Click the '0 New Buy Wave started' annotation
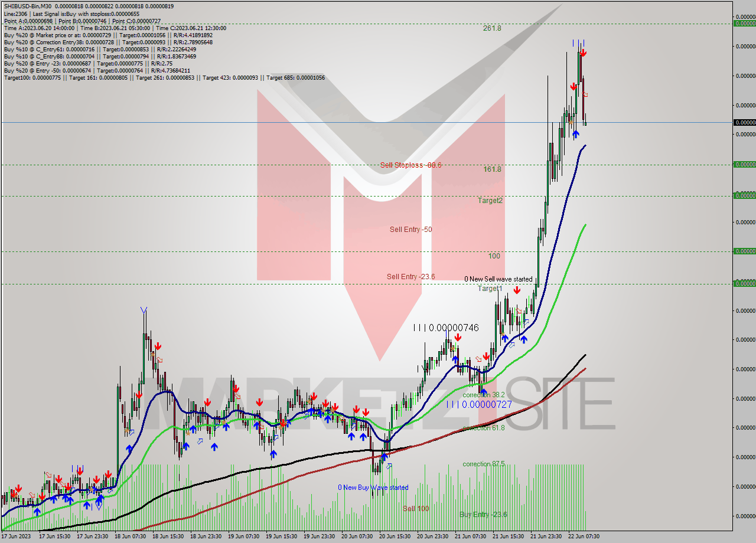Viewport: 756px width, 543px height. (373, 488)
